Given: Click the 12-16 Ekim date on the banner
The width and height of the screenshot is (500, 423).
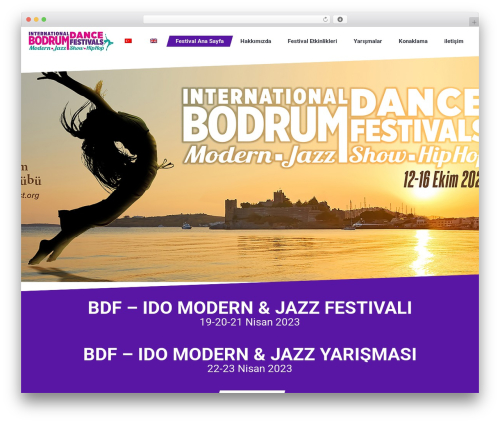Looking at the screenshot, I should tap(441, 180).
